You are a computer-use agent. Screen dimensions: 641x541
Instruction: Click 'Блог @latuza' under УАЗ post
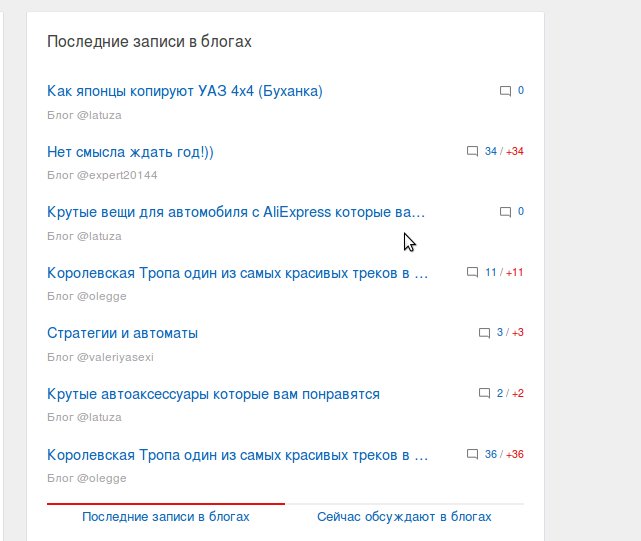(84, 115)
